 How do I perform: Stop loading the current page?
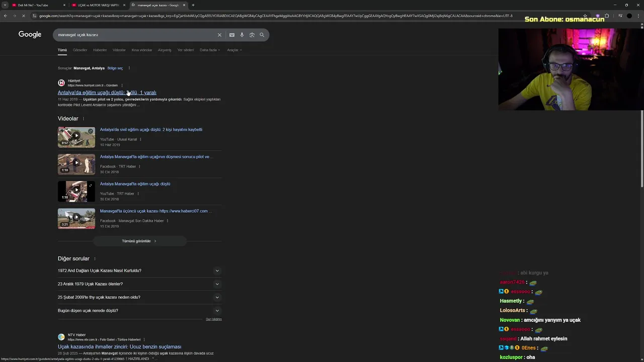[x=23, y=16]
